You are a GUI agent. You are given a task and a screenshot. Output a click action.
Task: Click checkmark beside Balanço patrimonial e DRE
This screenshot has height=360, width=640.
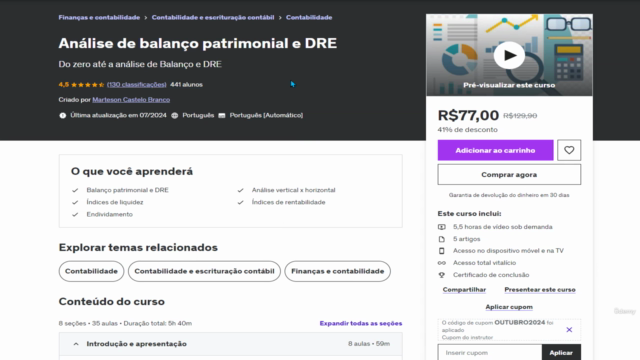(x=75, y=190)
